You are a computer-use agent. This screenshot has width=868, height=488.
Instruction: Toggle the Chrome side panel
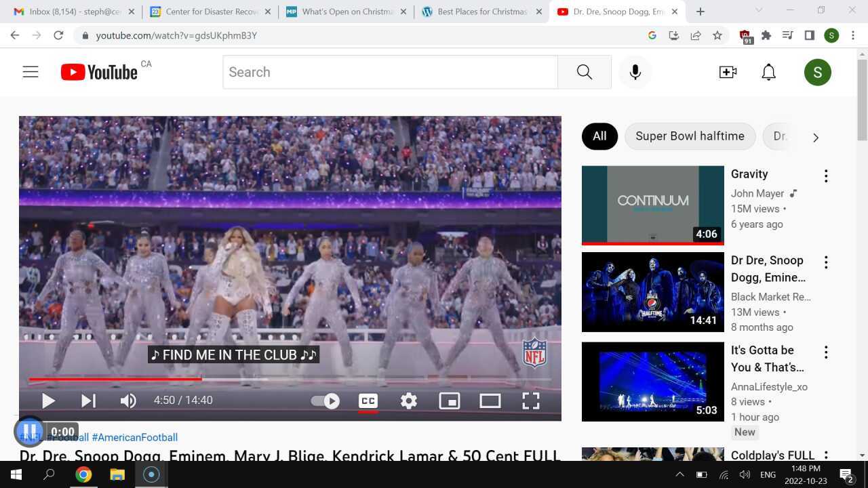[x=810, y=35]
